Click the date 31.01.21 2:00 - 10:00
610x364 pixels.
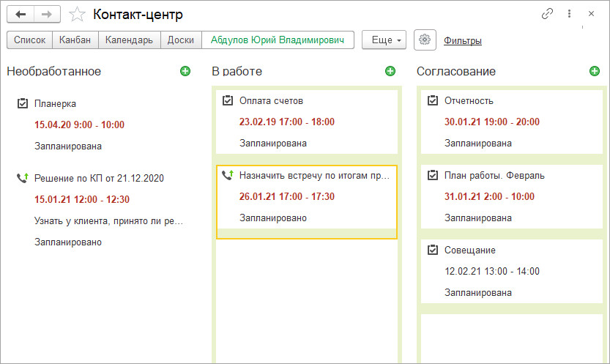click(489, 196)
